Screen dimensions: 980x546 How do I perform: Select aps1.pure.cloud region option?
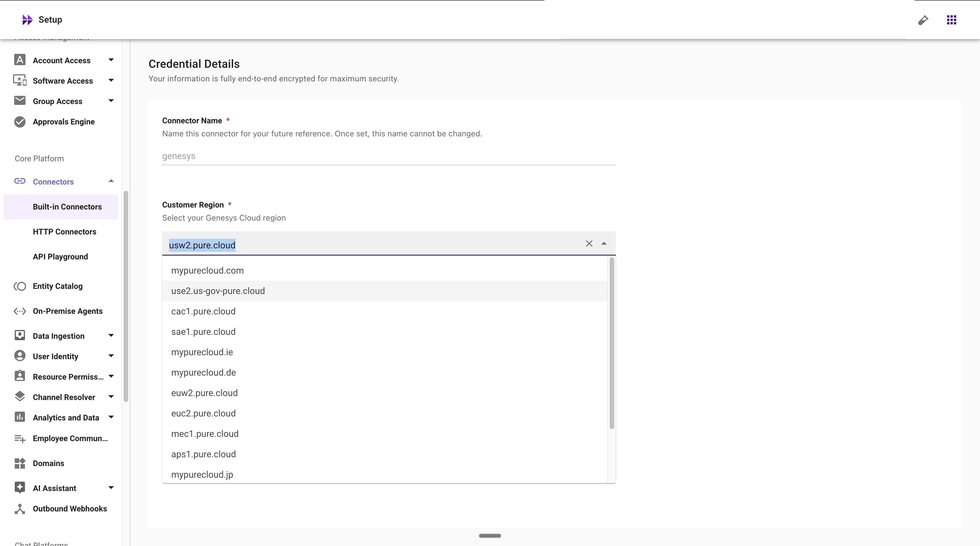click(x=385, y=454)
